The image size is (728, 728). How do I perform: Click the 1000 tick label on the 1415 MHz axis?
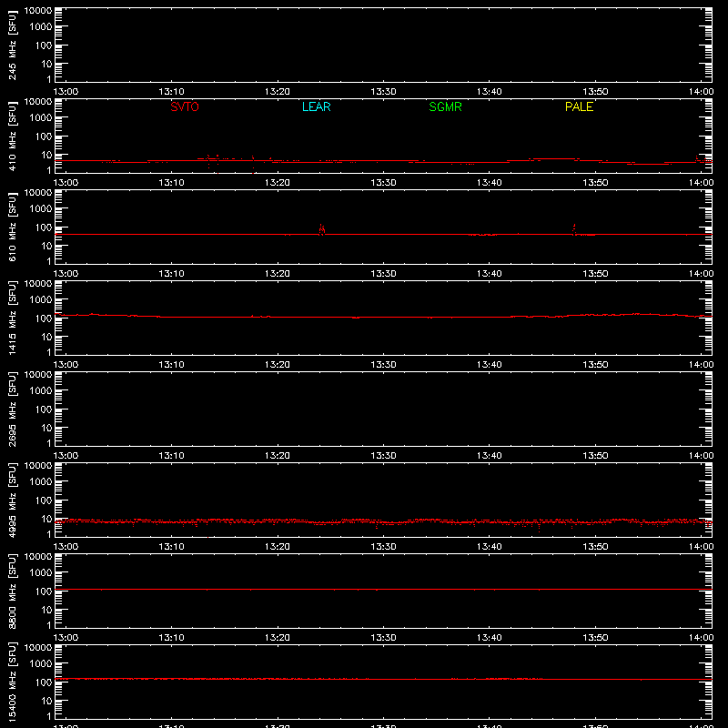pos(41,299)
